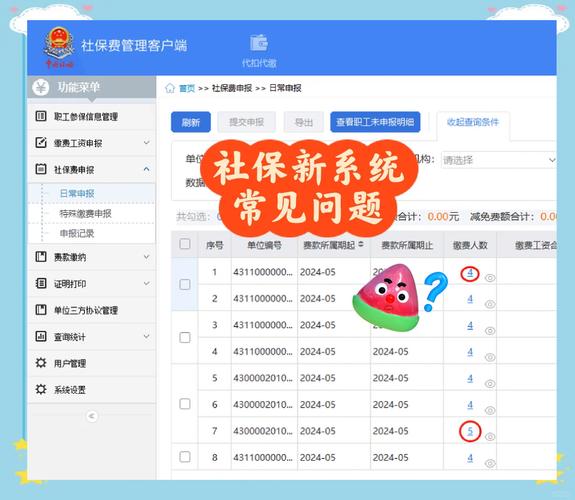
Task: Collapse the 社保费申报 menu chevron
Action: tap(146, 169)
